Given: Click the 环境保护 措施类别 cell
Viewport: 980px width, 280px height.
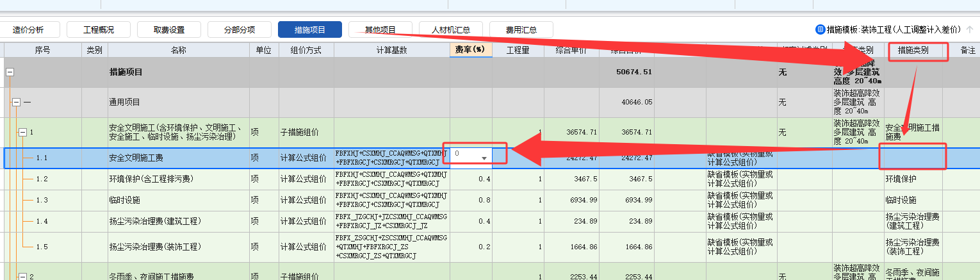Looking at the screenshot, I should coord(913,179).
